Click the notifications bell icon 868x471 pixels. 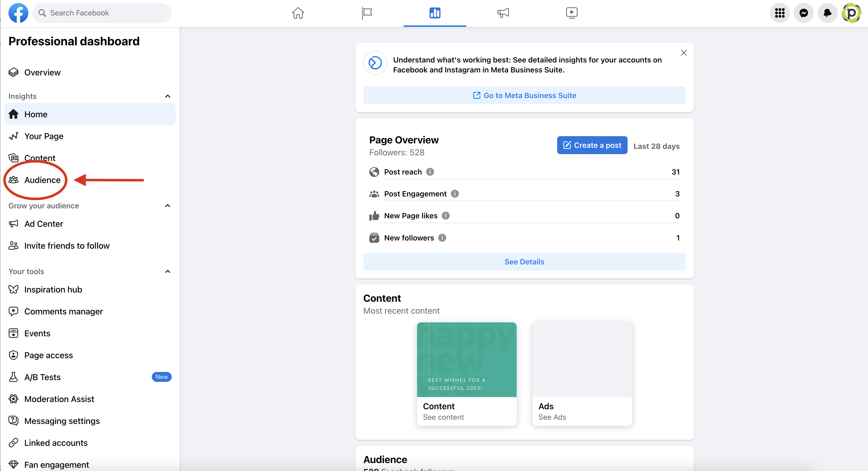(x=827, y=13)
